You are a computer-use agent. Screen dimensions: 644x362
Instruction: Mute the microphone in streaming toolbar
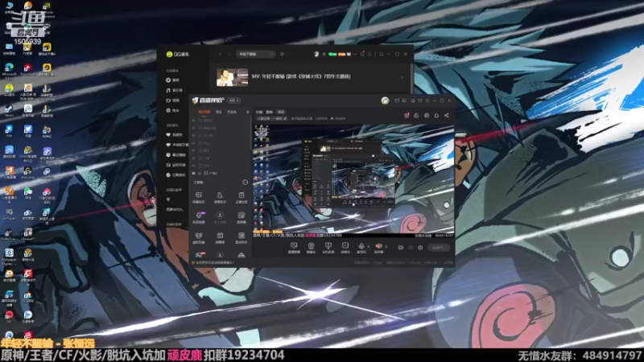coord(361,247)
